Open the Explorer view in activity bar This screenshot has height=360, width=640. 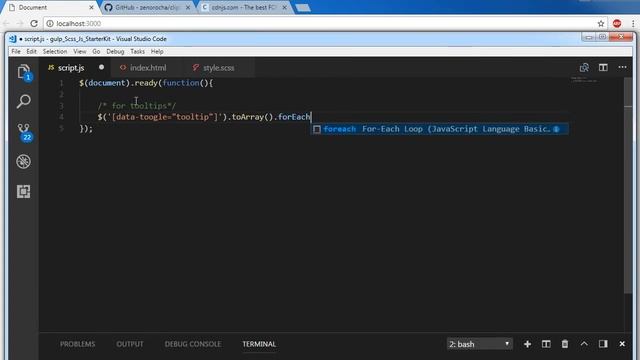point(24,72)
